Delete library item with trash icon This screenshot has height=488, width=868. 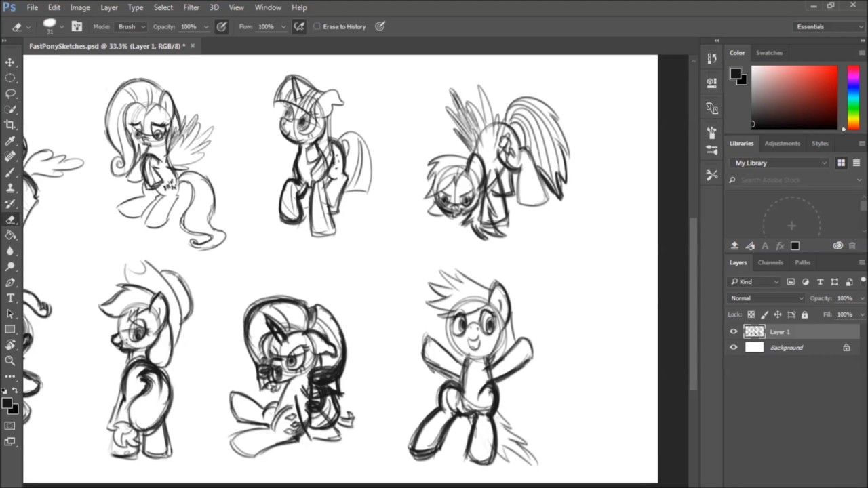[852, 246]
